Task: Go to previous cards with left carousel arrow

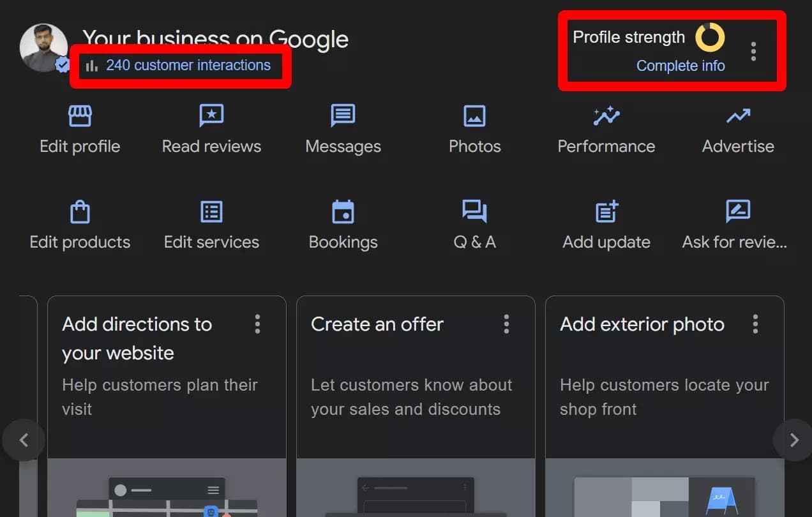Action: pyautogui.click(x=24, y=440)
